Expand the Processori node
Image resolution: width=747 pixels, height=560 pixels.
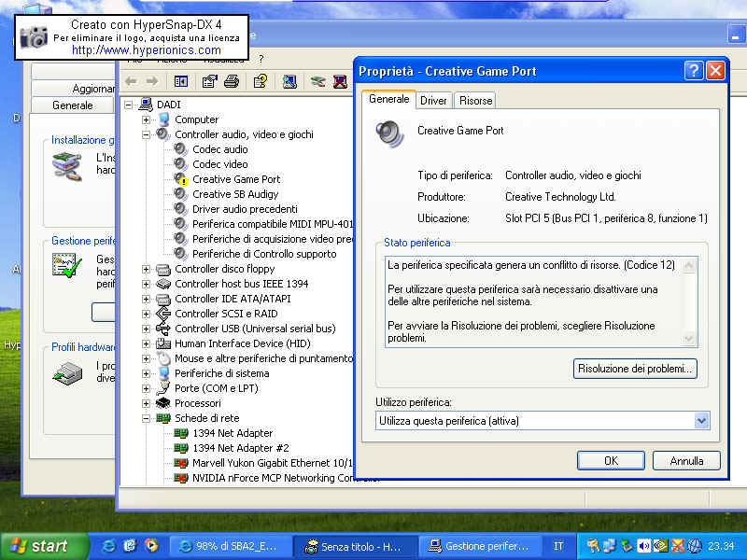click(x=147, y=404)
